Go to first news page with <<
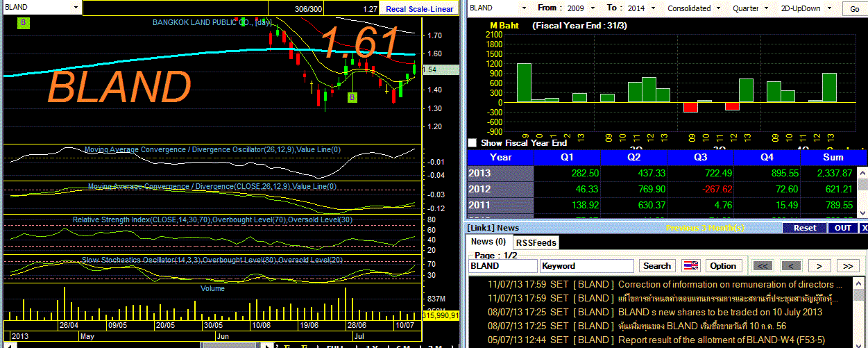 tap(762, 265)
